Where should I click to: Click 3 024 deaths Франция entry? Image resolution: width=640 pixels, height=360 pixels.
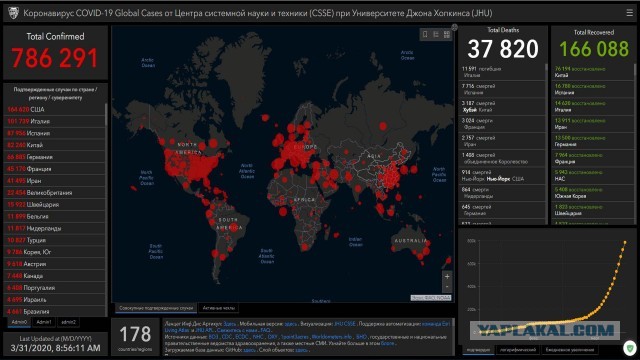pos(502,124)
